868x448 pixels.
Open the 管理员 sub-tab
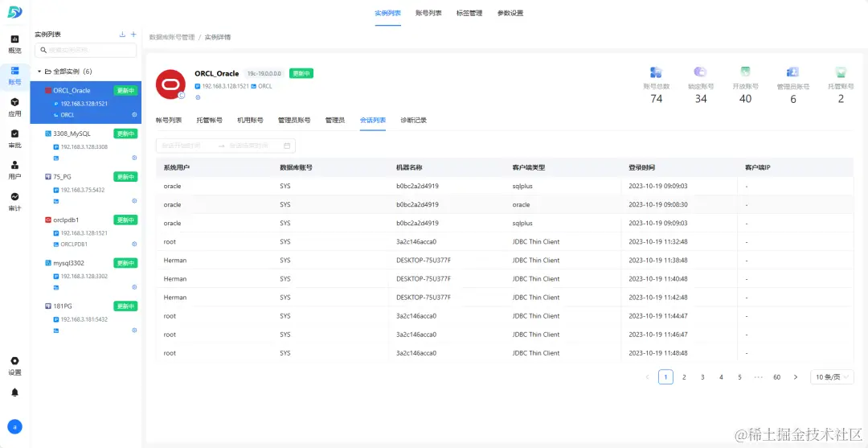(x=335, y=120)
